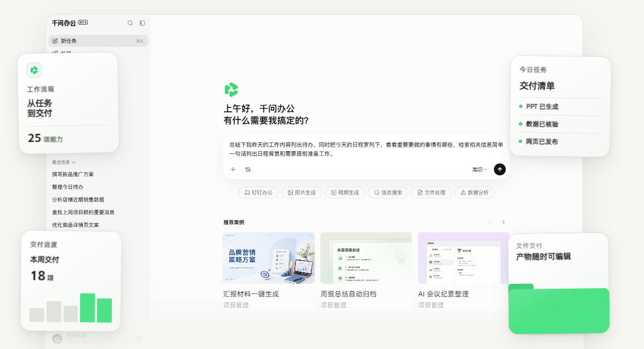Click into the task prompt text field
644x349 pixels.
[366, 149]
